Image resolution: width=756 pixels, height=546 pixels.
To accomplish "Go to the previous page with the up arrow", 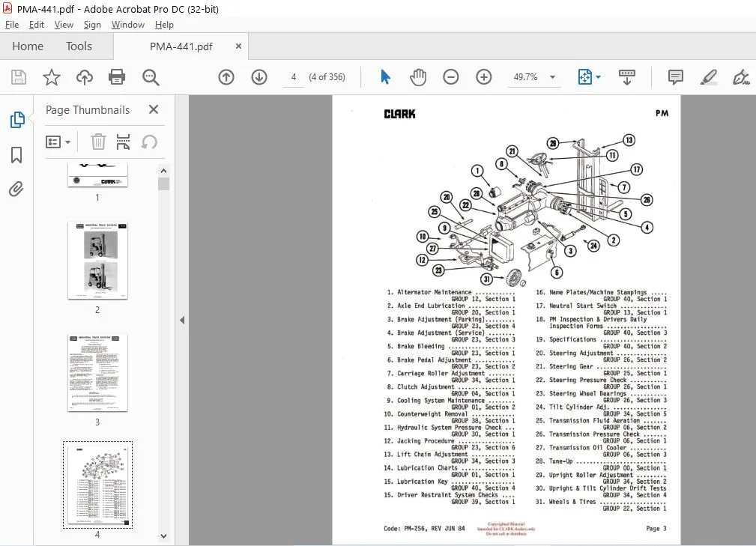I will pos(226,77).
